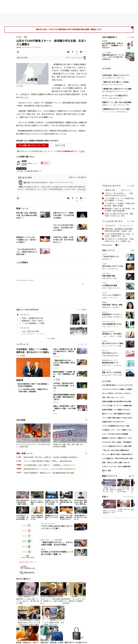Open the top three-dot more share menu
Image resolution: width=138 pixels, height=644 pixels.
pyautogui.click(x=85, y=52)
